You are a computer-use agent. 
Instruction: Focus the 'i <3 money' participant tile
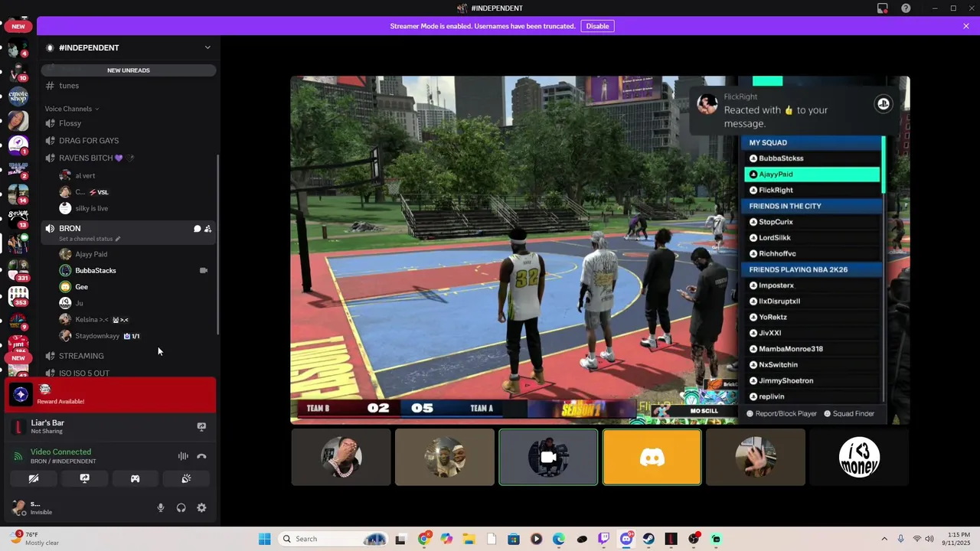coord(859,457)
